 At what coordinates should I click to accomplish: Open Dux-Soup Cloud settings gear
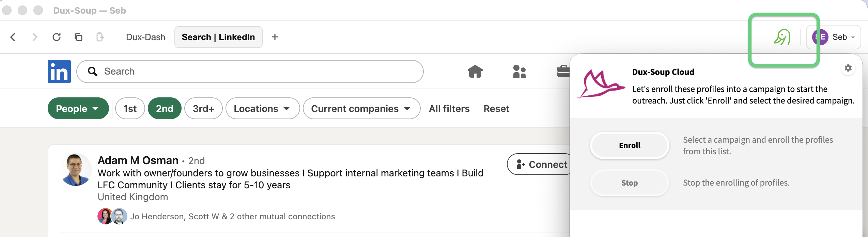(x=848, y=68)
